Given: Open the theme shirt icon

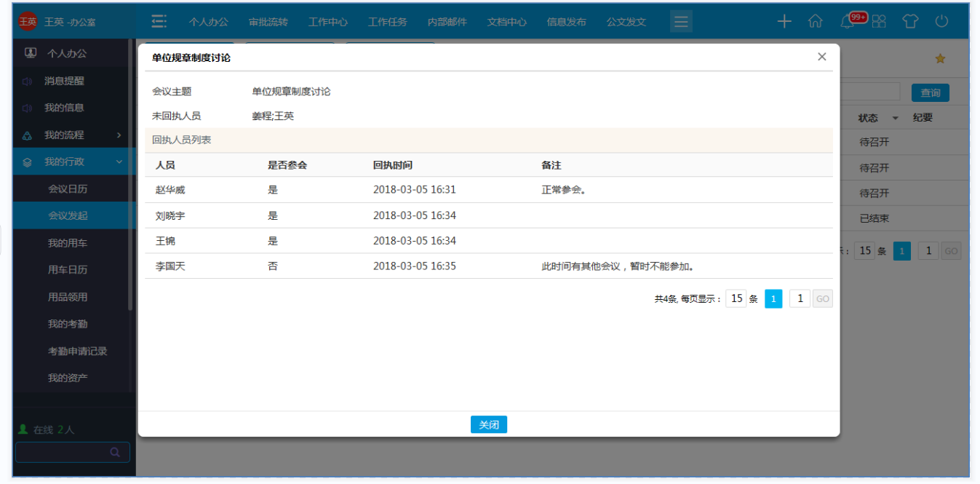Looking at the screenshot, I should click(910, 22).
